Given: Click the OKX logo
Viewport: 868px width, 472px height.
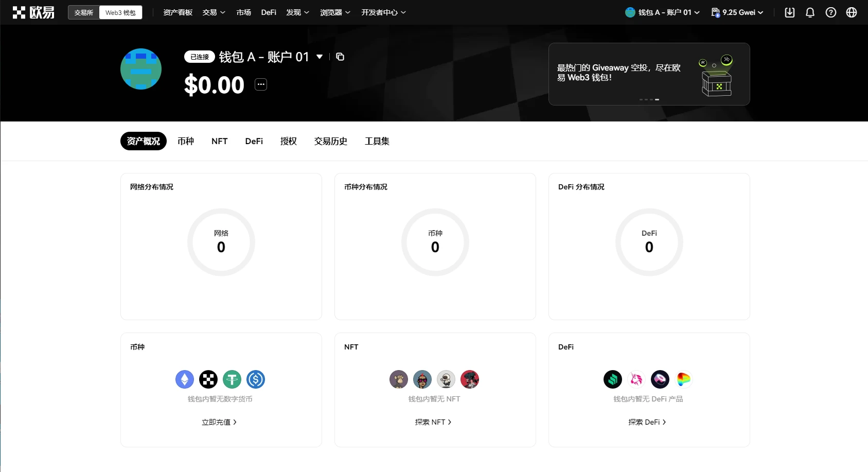Looking at the screenshot, I should 33,12.
